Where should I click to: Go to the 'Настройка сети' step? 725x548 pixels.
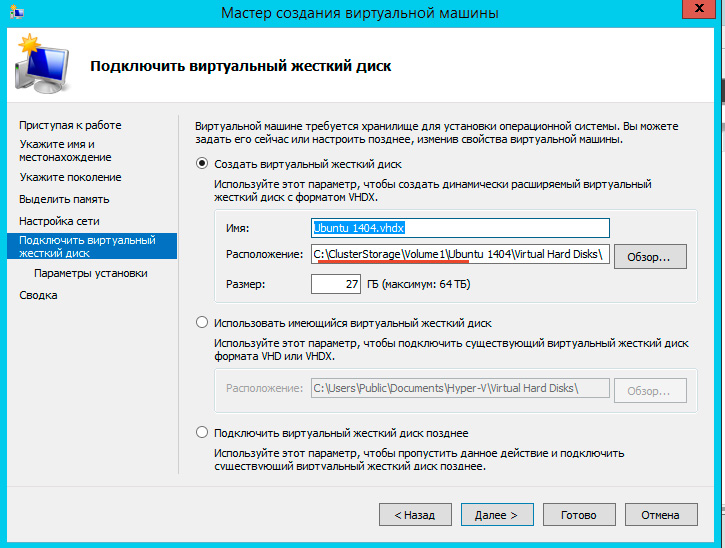pyautogui.click(x=59, y=220)
